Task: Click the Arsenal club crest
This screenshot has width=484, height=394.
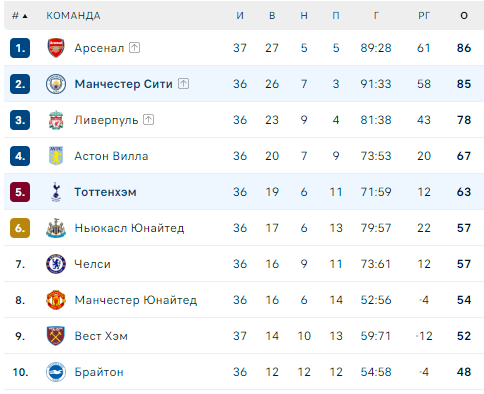Action: click(x=56, y=48)
